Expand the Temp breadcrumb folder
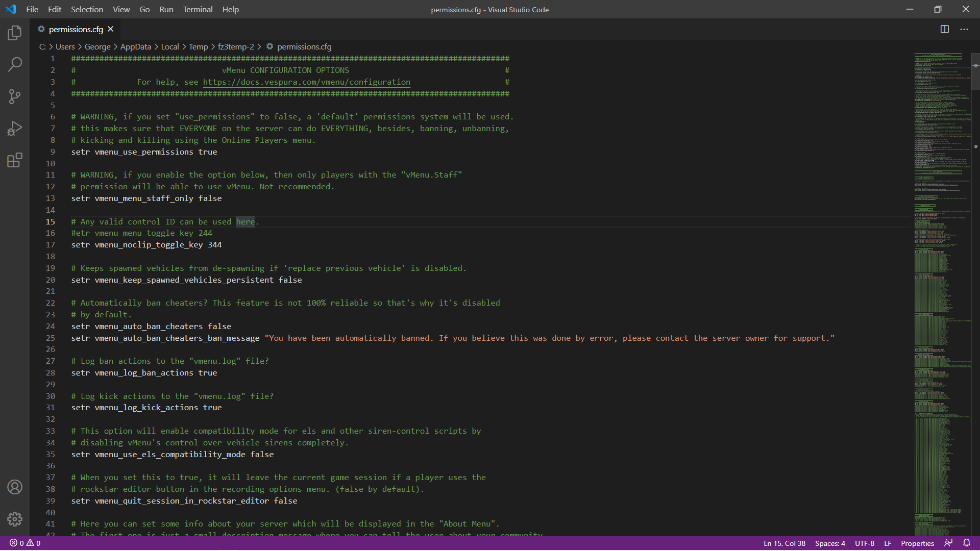Screen dimensions: 980x551 click(x=198, y=46)
